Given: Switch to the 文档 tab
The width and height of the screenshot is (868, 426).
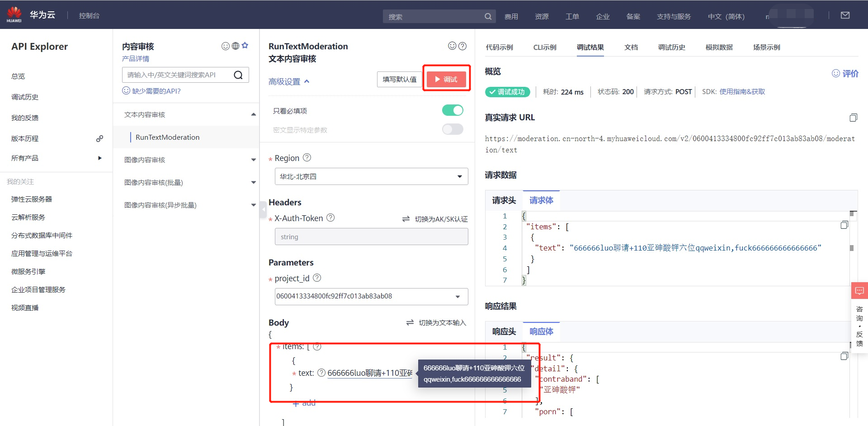Looking at the screenshot, I should click(x=631, y=47).
